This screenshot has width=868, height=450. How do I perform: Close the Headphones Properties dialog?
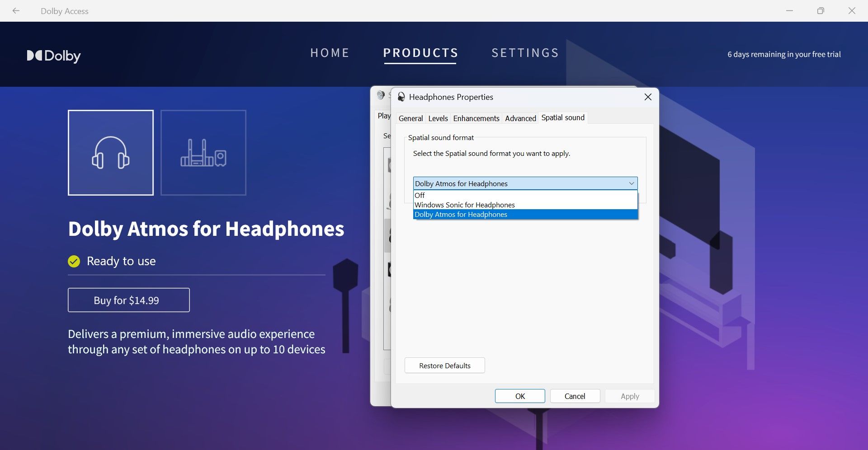pos(647,97)
